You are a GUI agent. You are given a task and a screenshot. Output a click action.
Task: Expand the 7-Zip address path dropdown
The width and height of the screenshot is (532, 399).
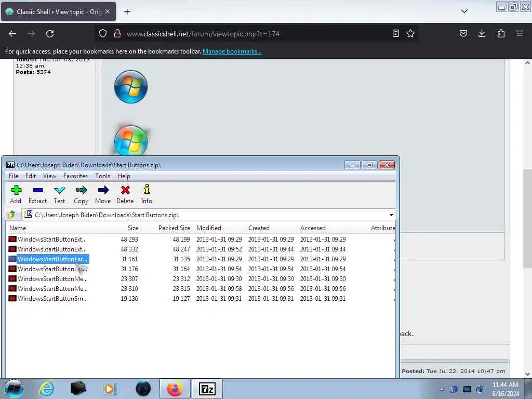391,215
